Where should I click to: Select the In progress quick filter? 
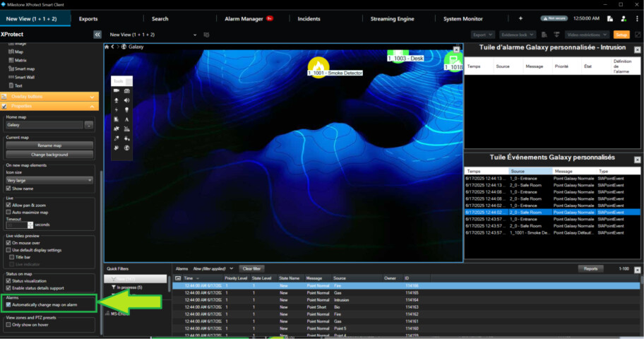(129, 287)
